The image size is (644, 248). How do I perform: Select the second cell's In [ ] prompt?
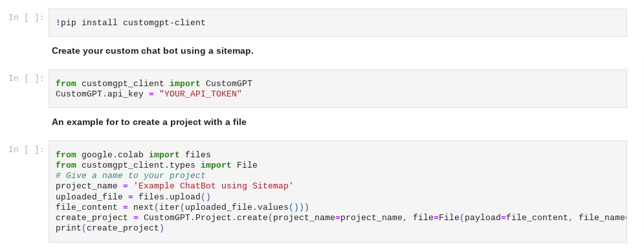(27, 78)
